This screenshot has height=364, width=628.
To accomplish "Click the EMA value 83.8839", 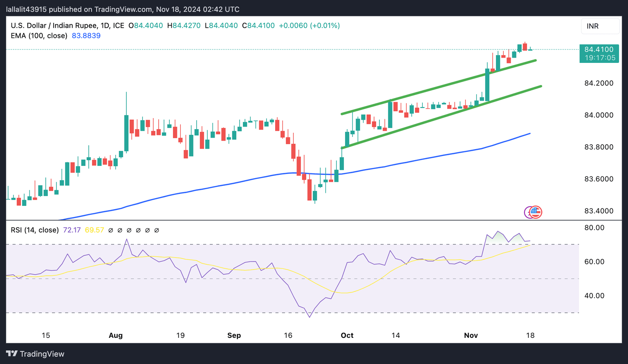I will [x=86, y=36].
